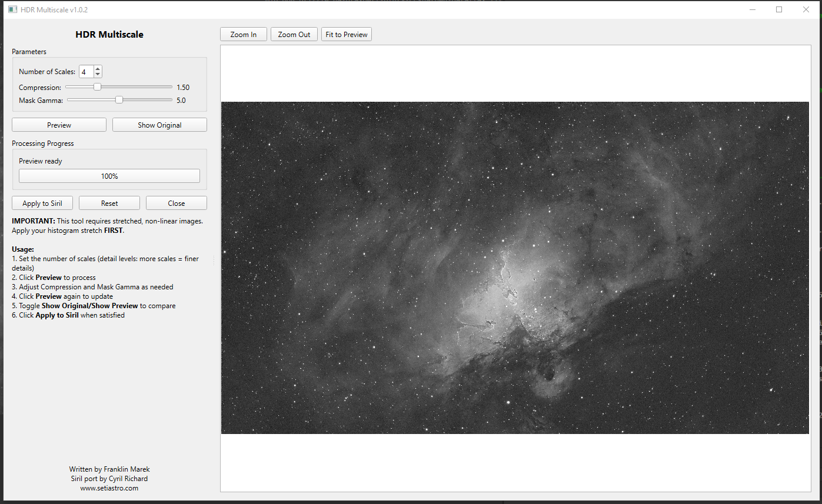Image resolution: width=822 pixels, height=504 pixels.
Task: Click the 'Parameters' group label
Action: click(29, 51)
